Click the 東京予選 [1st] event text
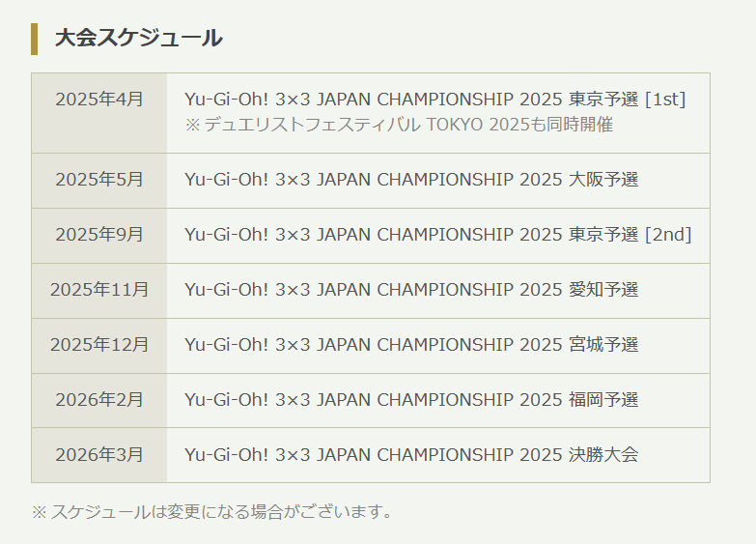Image resolution: width=756 pixels, height=544 pixels. 434,99
